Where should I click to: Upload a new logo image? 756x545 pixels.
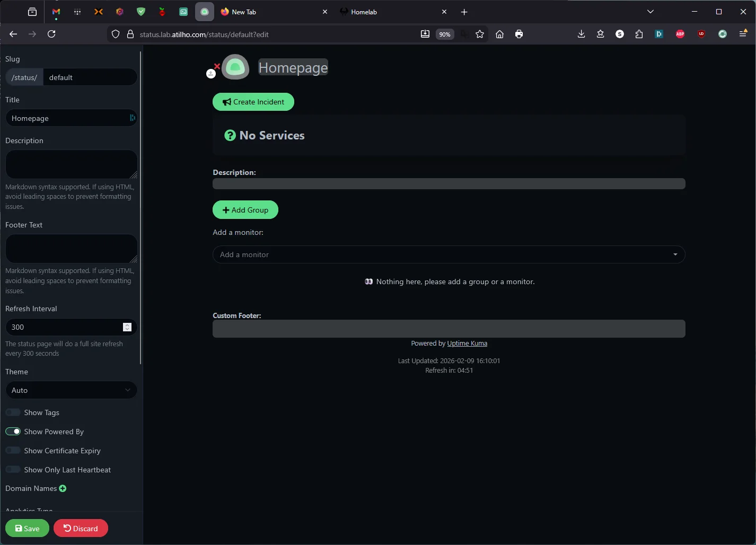211,74
